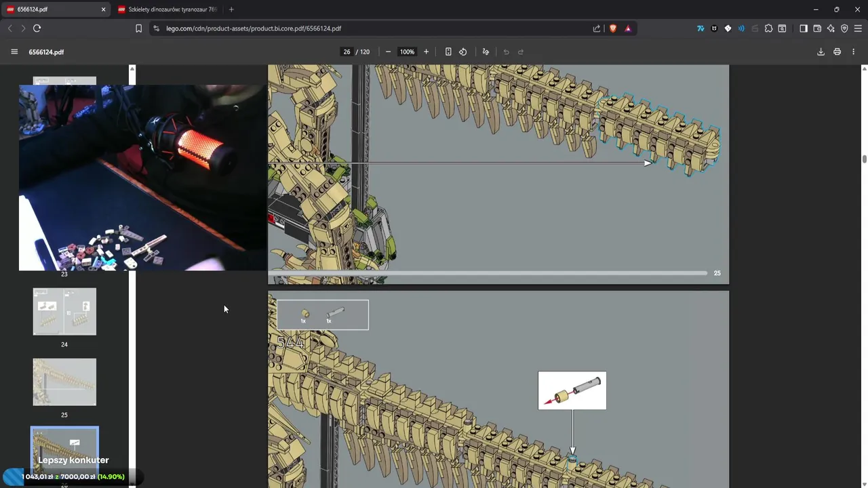Zoom out with the minus button
Screen dimensions: 868x488
pos(388,52)
